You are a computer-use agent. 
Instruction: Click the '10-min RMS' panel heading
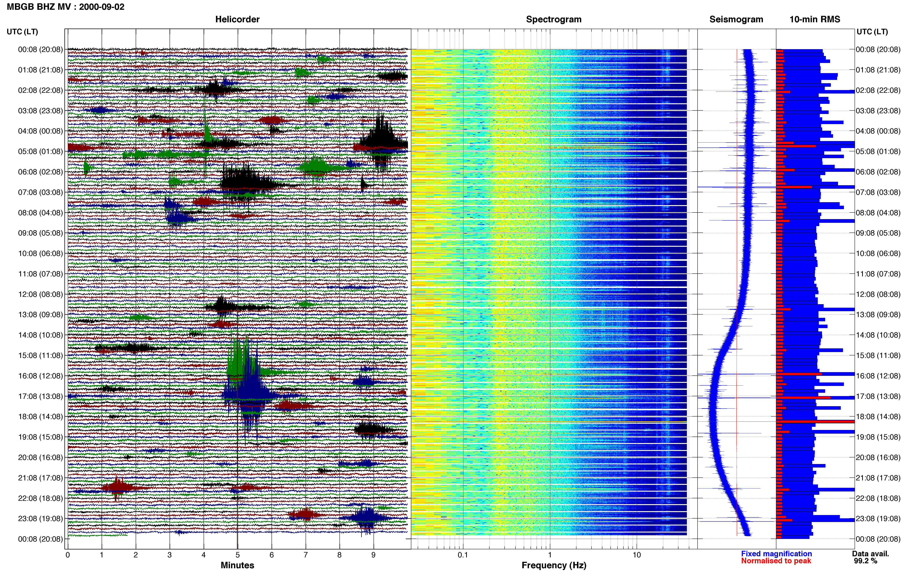click(x=815, y=19)
